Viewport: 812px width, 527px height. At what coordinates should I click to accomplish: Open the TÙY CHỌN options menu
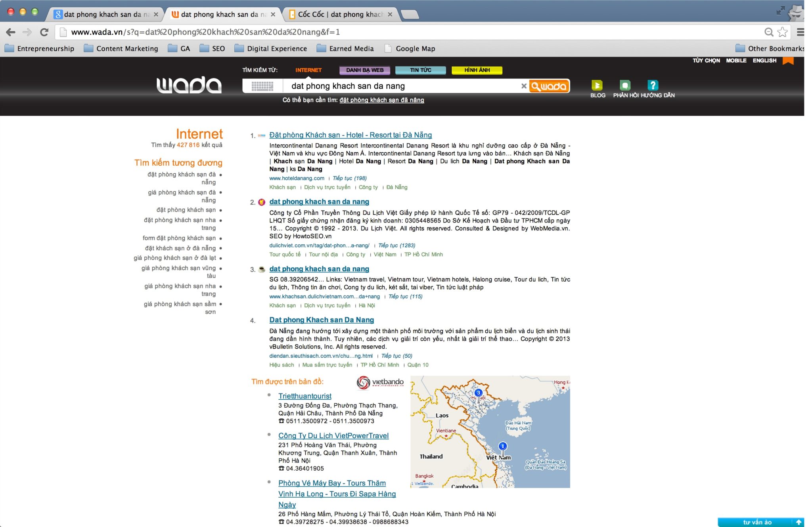pyautogui.click(x=706, y=60)
